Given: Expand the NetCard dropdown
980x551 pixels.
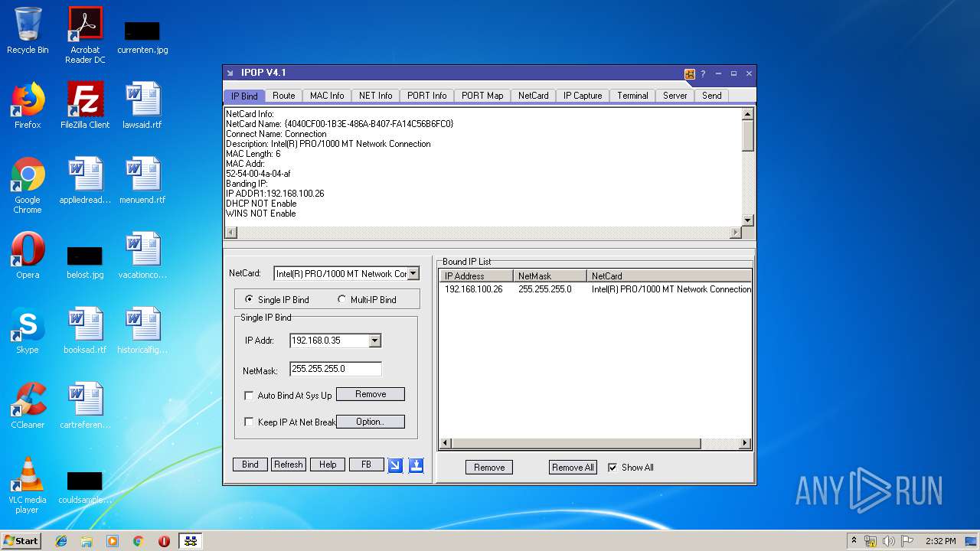Looking at the screenshot, I should point(413,273).
